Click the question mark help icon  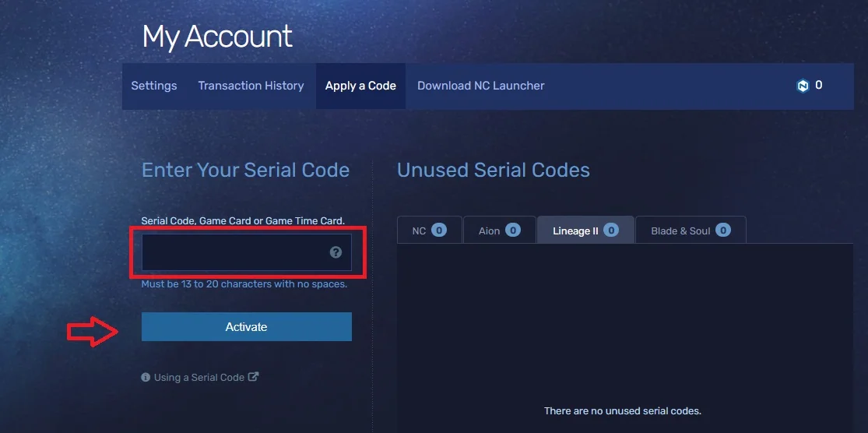(x=336, y=252)
